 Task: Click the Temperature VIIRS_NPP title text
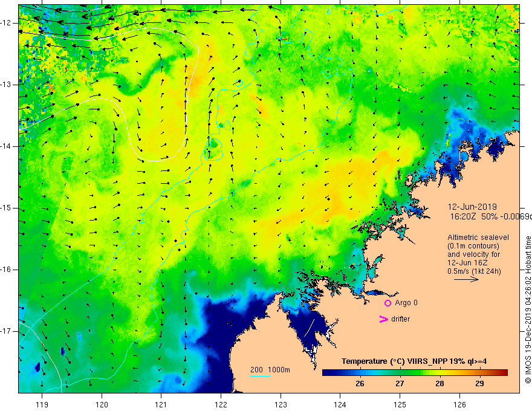tap(414, 361)
